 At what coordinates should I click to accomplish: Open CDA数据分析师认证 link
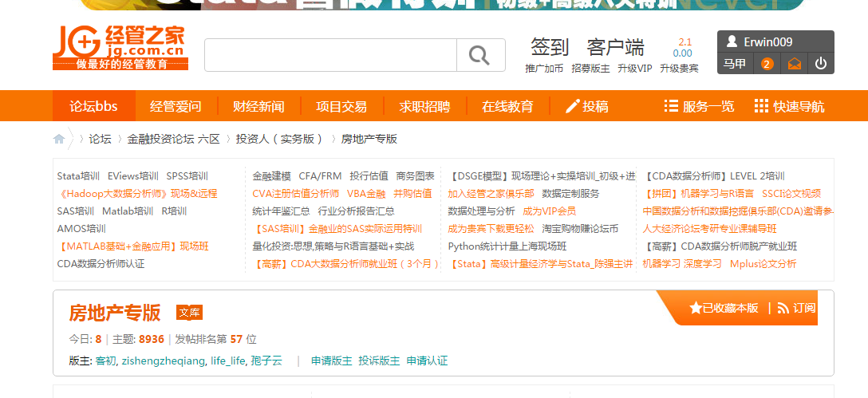tap(101, 263)
